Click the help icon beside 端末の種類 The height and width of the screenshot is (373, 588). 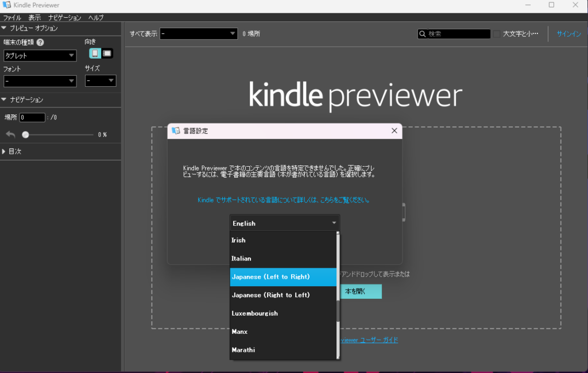40,42
